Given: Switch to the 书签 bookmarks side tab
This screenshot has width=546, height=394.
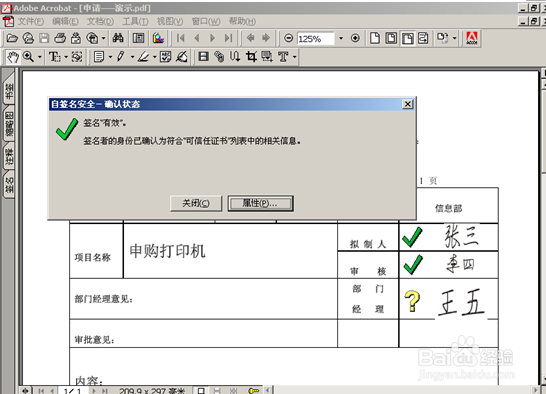Looking at the screenshot, I should click(x=9, y=90).
